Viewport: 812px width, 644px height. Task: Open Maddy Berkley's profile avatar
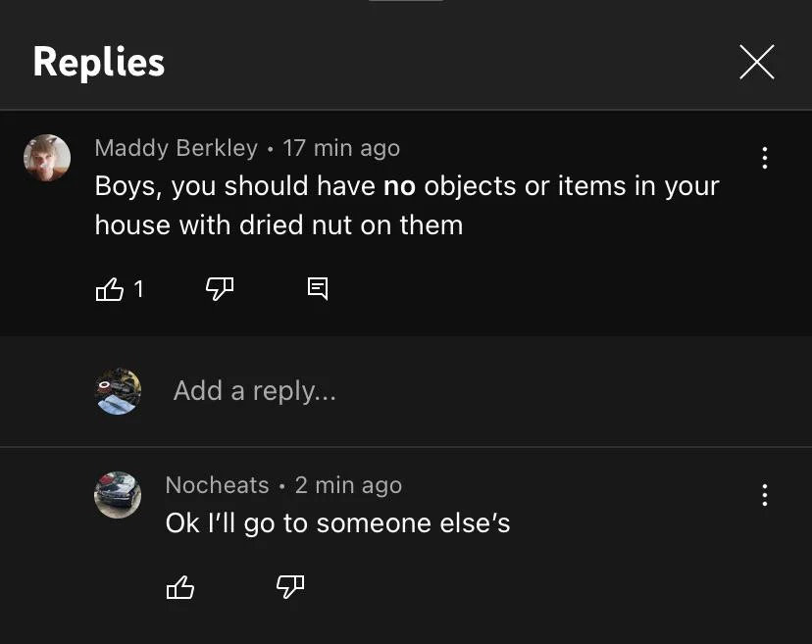pyautogui.click(x=47, y=157)
